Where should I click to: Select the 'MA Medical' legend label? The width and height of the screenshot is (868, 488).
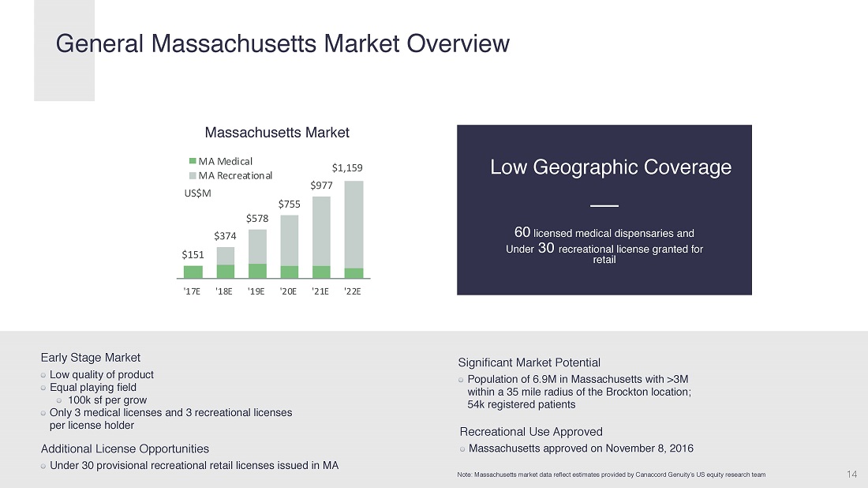[x=226, y=161]
